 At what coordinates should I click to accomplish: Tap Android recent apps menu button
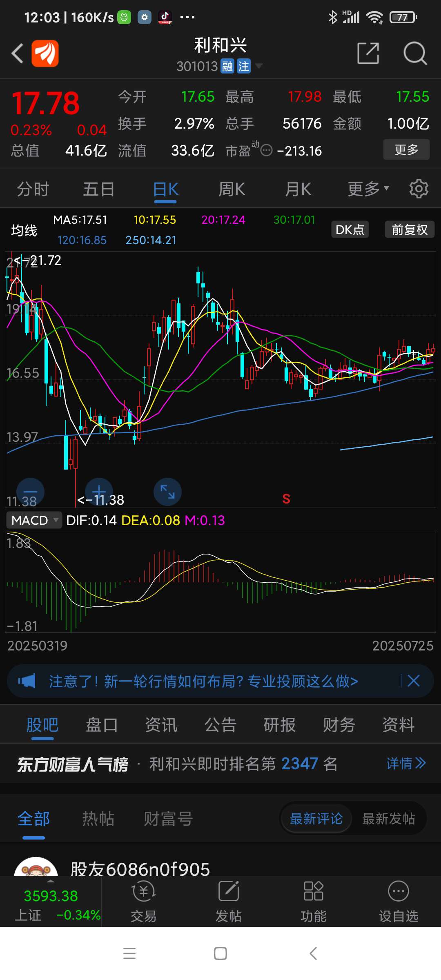[x=129, y=953]
